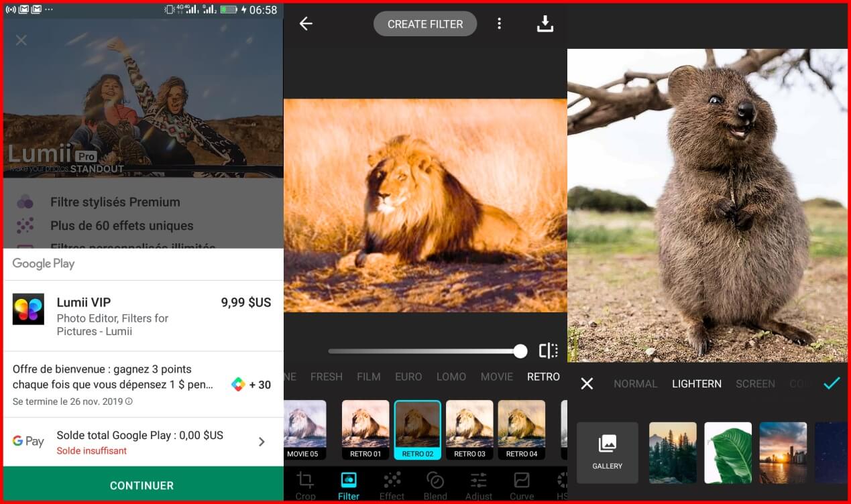Choose the RETRO 03 filter thumbnail
This screenshot has height=504, width=851.
(469, 429)
